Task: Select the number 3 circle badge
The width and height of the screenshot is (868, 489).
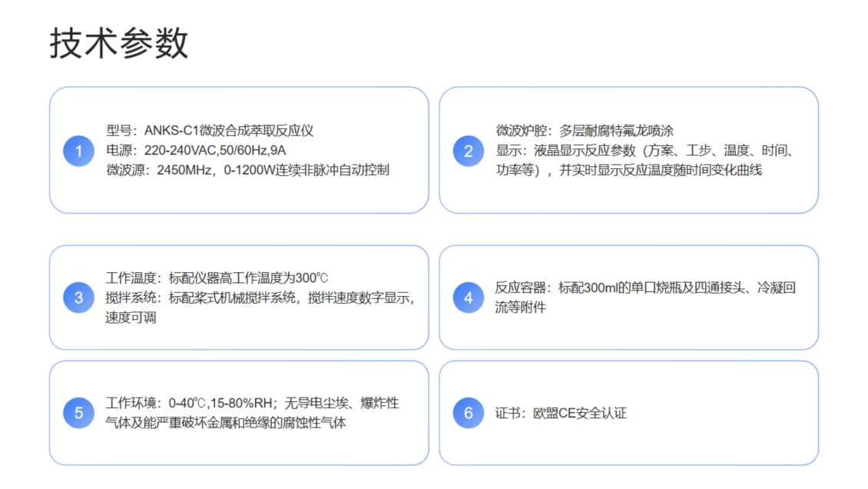Action: tap(78, 298)
